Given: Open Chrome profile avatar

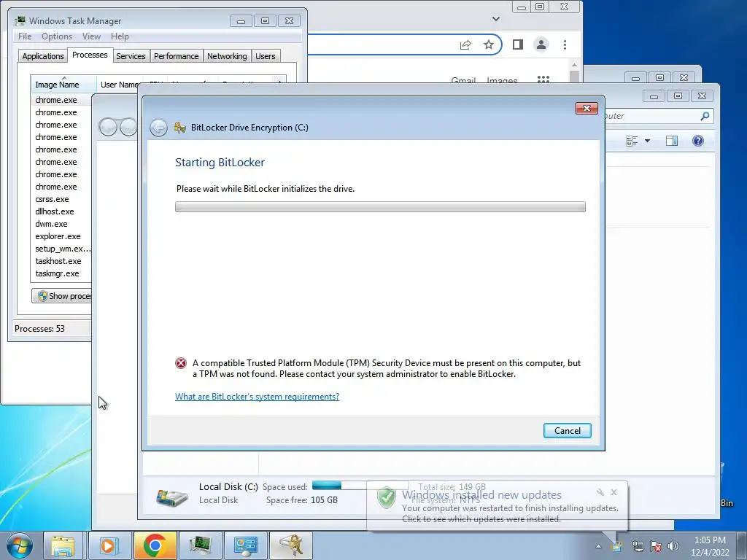Looking at the screenshot, I should (541, 44).
